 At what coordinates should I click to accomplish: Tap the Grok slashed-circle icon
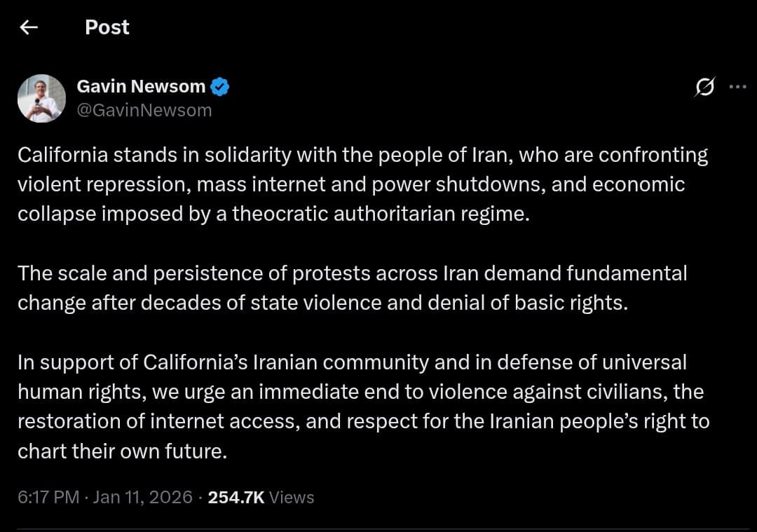706,87
